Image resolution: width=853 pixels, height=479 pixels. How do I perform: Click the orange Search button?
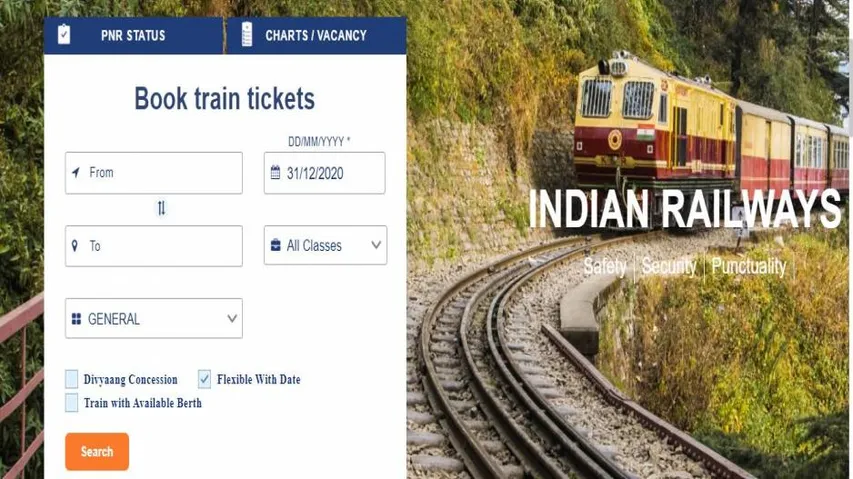97,451
